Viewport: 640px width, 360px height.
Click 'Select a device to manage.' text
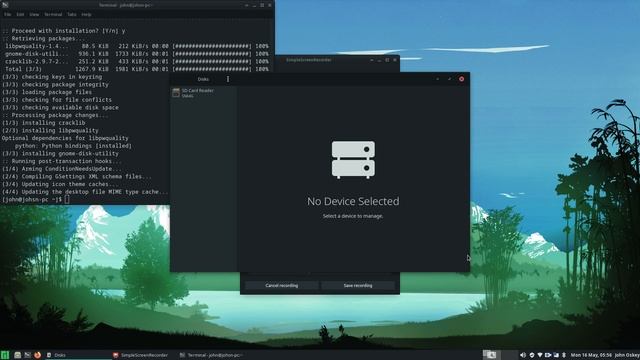tap(353, 216)
